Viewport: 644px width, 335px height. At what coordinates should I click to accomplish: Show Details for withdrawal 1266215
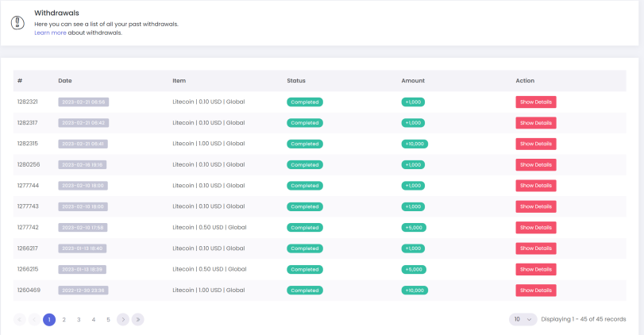pos(536,269)
